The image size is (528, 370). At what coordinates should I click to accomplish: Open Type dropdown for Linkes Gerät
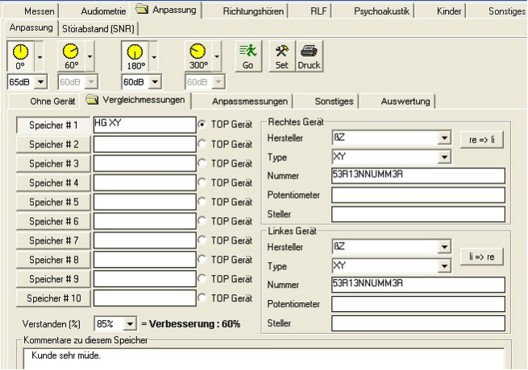[444, 266]
